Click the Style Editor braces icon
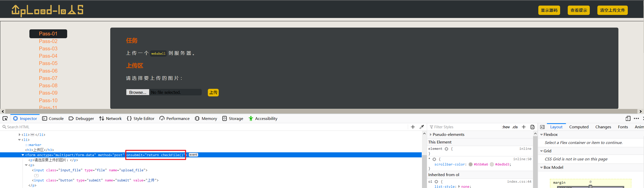The image size is (644, 188). point(129,118)
